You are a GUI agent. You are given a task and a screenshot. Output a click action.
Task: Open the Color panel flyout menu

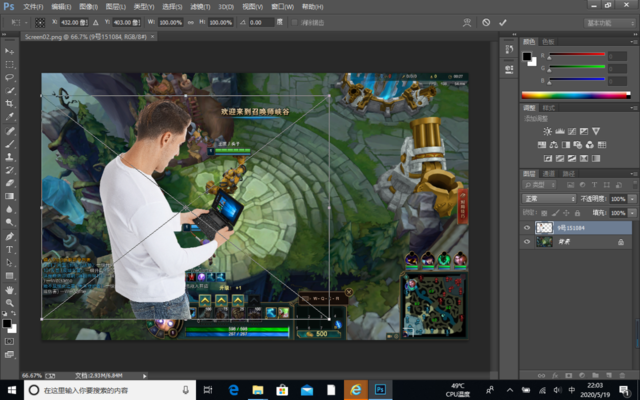tap(633, 42)
